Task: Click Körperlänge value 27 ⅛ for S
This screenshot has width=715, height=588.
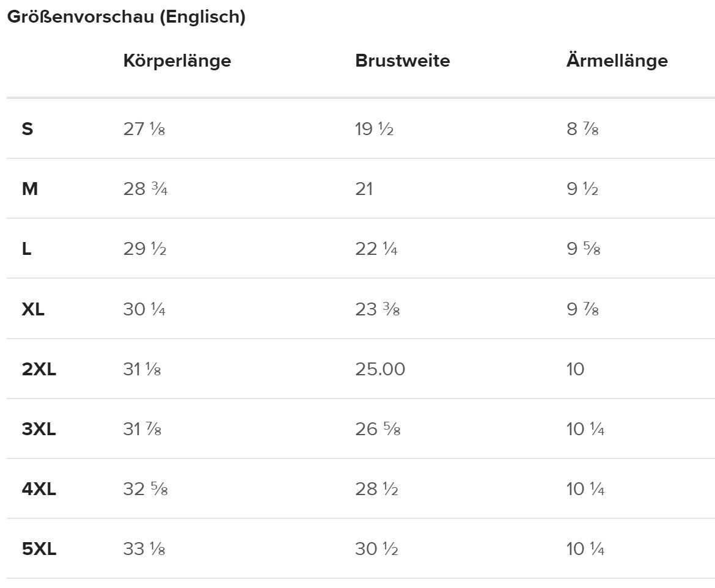Action: (144, 130)
